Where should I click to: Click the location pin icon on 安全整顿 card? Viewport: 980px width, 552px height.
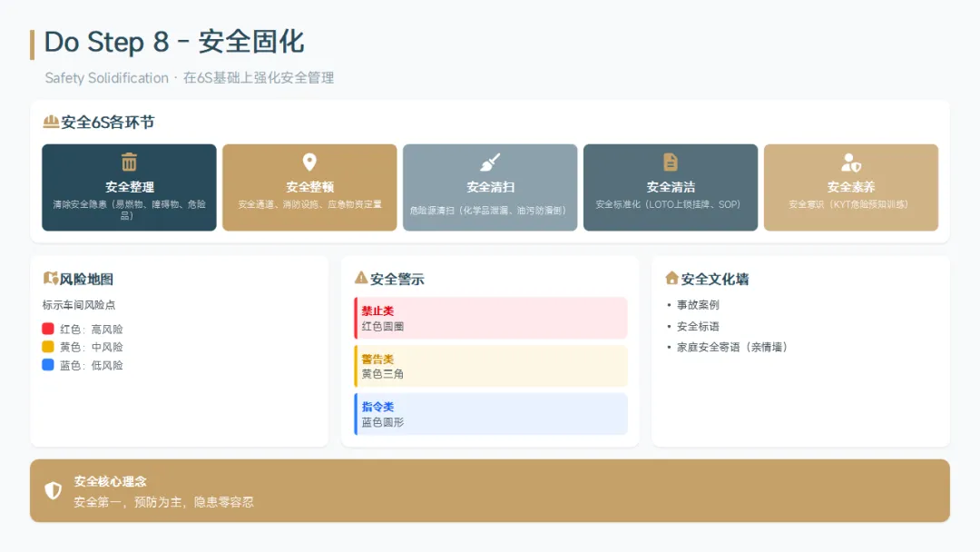point(309,162)
